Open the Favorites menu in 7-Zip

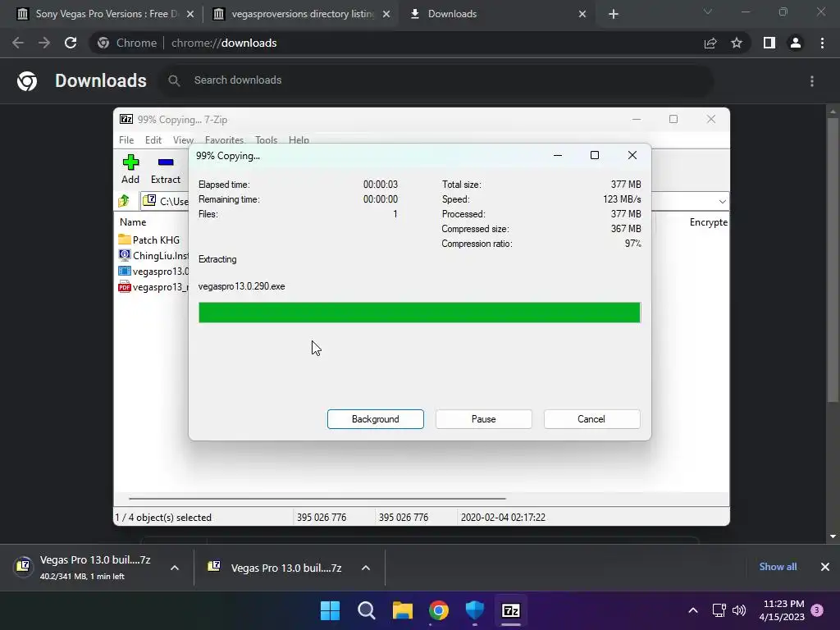[x=225, y=139]
